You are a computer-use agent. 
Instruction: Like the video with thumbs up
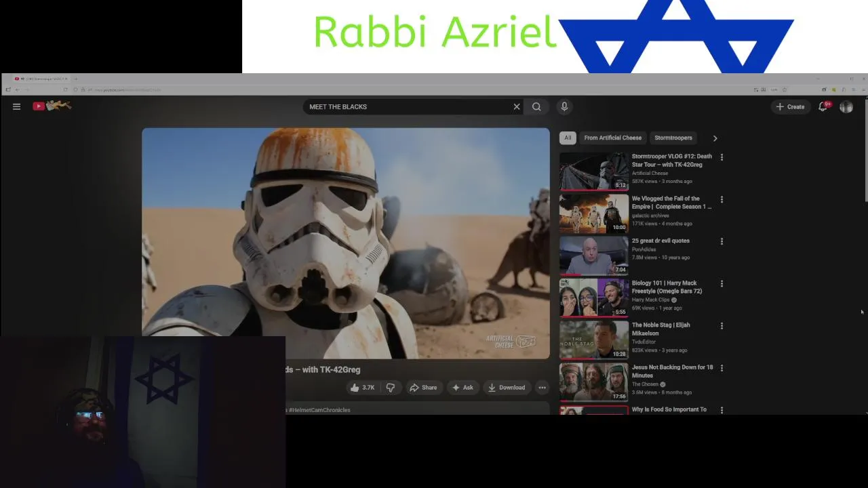click(362, 388)
